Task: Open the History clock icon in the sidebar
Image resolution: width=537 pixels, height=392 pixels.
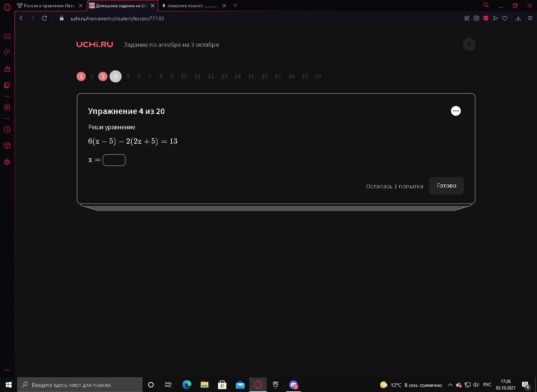Action: coord(7,130)
